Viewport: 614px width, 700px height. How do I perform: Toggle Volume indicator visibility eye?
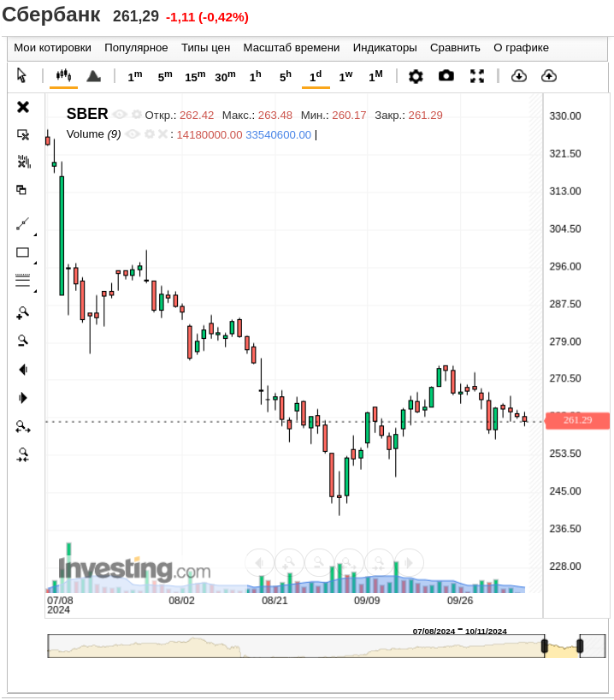[x=133, y=134]
